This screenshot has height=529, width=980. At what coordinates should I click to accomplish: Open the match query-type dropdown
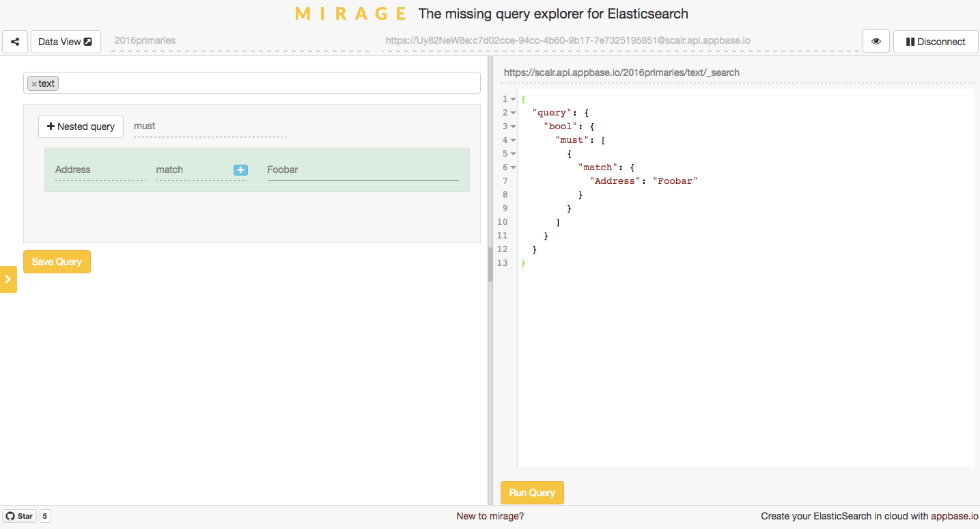tap(193, 170)
